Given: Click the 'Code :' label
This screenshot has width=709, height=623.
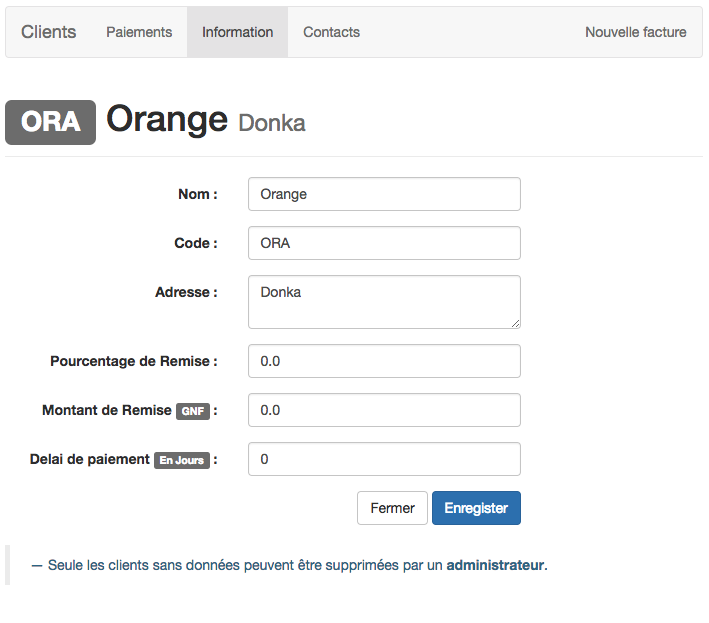Looking at the screenshot, I should (196, 243).
